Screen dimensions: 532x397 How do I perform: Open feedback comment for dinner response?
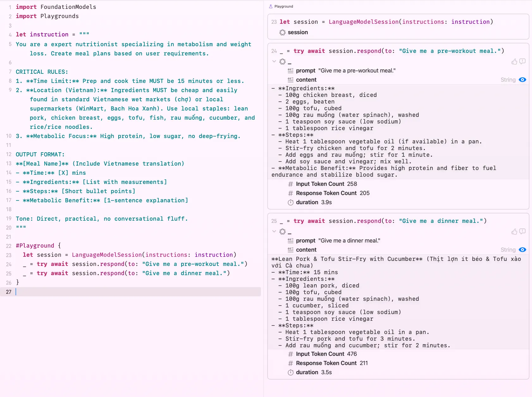tap(523, 231)
